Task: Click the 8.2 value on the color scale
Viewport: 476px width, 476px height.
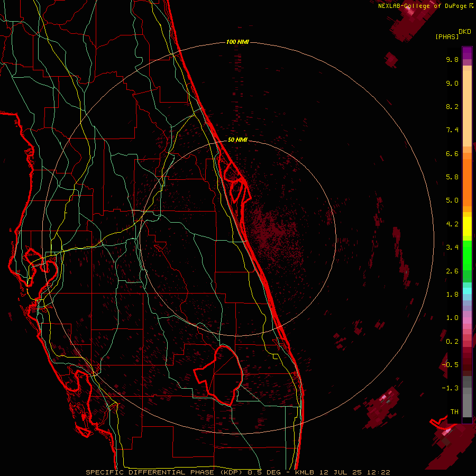Action: pos(452,106)
